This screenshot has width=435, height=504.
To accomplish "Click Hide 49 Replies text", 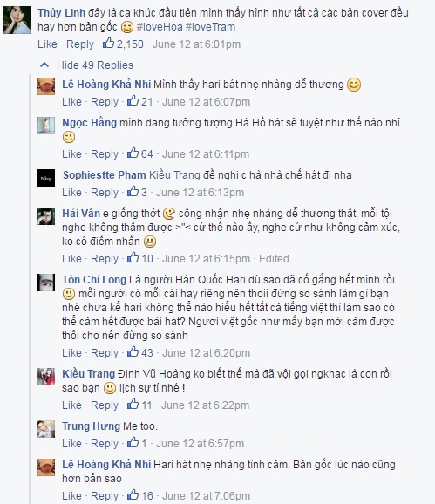I will click(95, 65).
